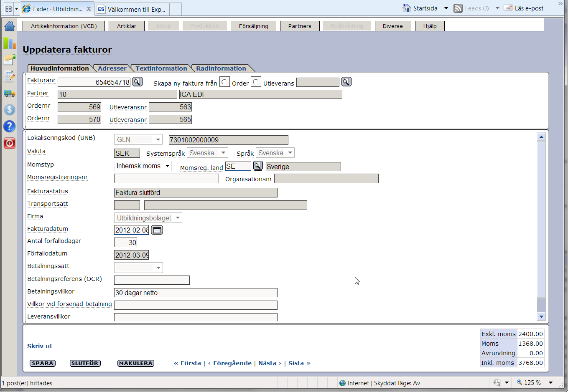Screen dimensions: 568x392
Task: Click the SLUTFÖR button
Action: [x=85, y=363]
